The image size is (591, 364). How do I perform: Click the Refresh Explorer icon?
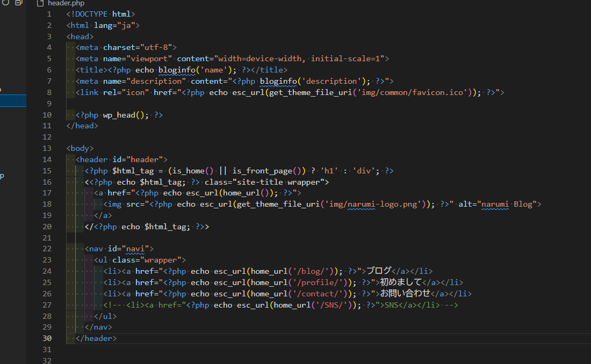point(6,3)
